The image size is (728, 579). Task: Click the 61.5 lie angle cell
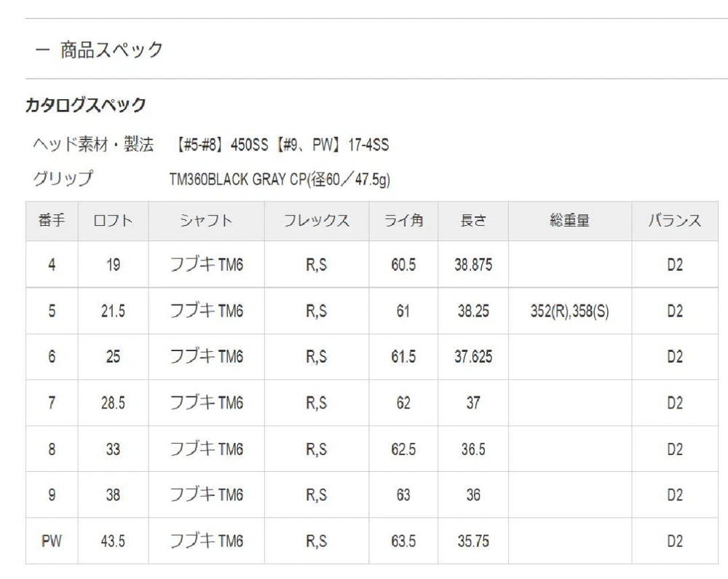[x=403, y=357]
